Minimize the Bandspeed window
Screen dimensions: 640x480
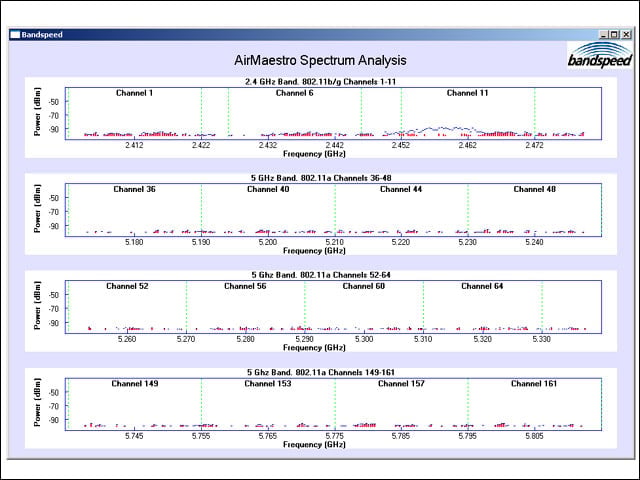[x=604, y=35]
